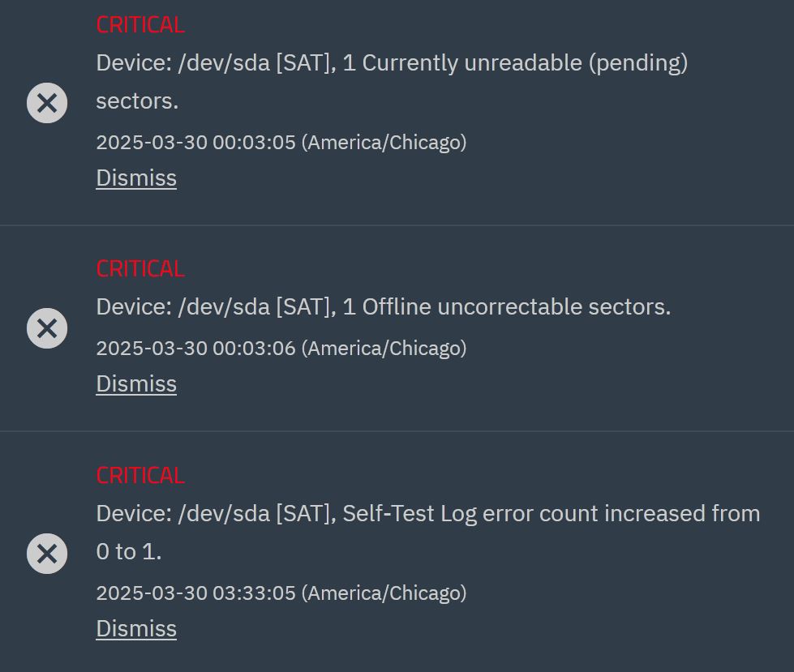The height and width of the screenshot is (672, 794).
Task: Click the CRITICAL label above the offline uncorrectable message
Action: (x=140, y=268)
